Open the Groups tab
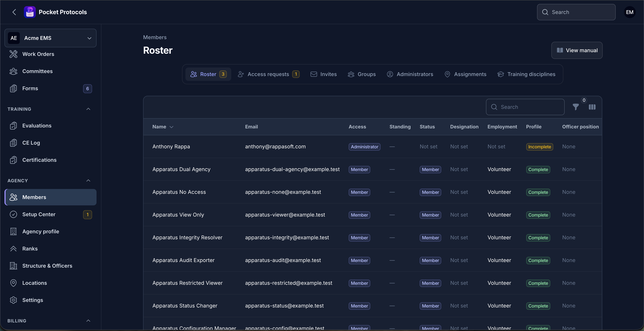This screenshot has height=331, width=644. tap(362, 74)
